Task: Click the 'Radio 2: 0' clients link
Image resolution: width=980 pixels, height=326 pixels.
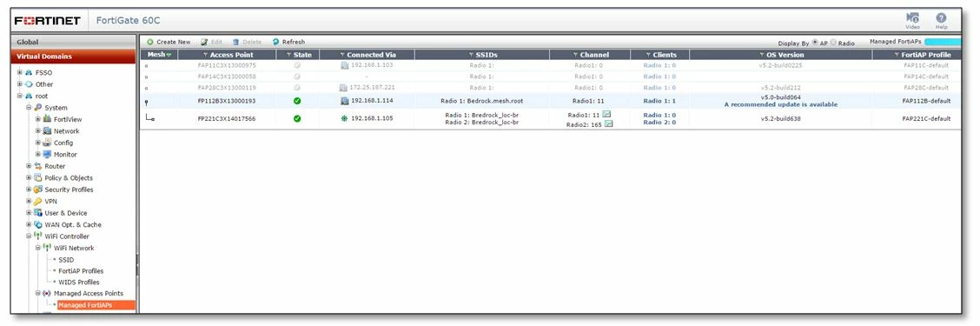Action: pyautogui.click(x=659, y=123)
